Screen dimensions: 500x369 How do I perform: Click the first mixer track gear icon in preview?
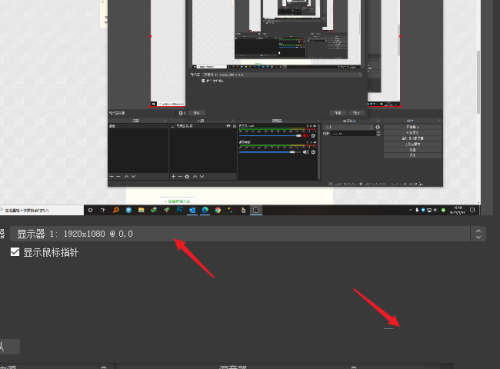coord(313,136)
